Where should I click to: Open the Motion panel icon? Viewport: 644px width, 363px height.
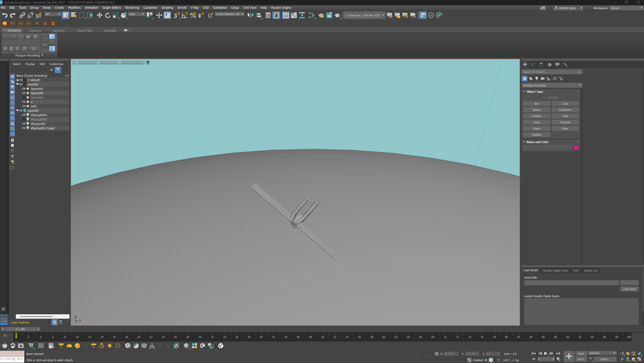(x=549, y=65)
